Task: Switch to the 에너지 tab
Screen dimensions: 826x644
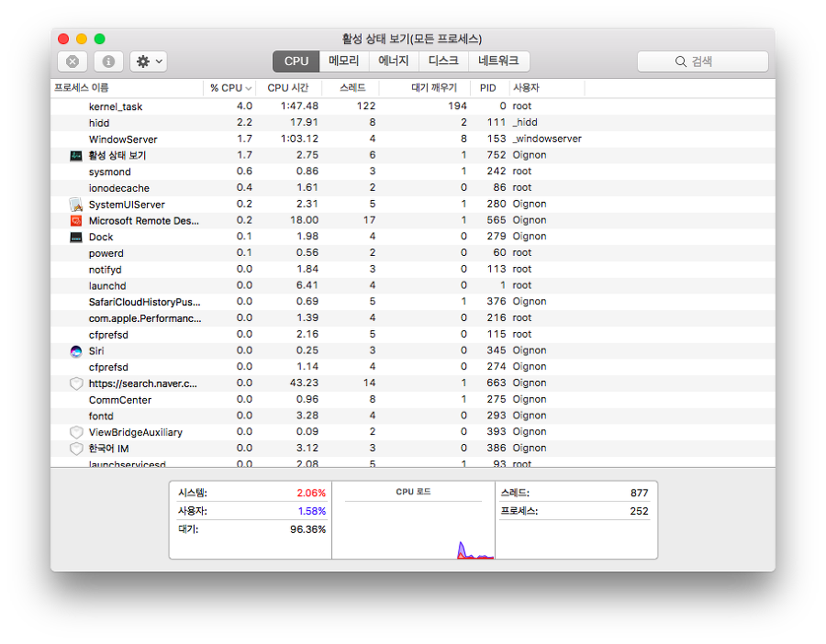Action: point(394,61)
